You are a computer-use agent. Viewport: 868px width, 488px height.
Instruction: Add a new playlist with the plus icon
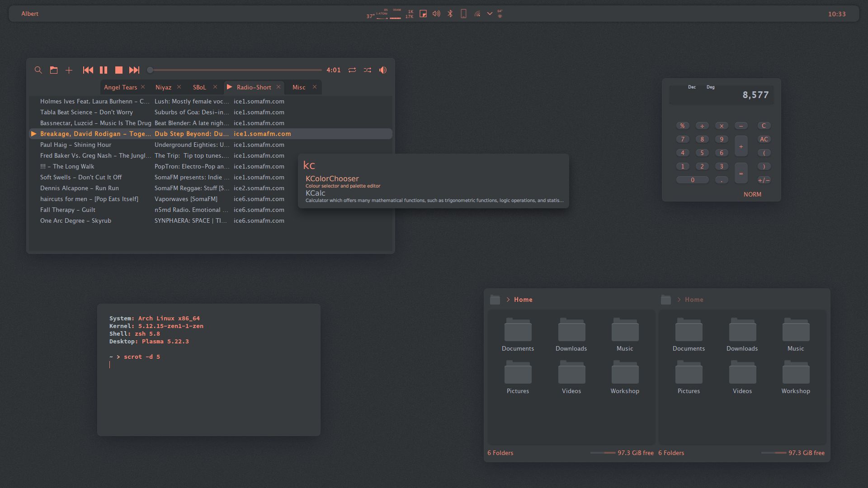pyautogui.click(x=69, y=70)
